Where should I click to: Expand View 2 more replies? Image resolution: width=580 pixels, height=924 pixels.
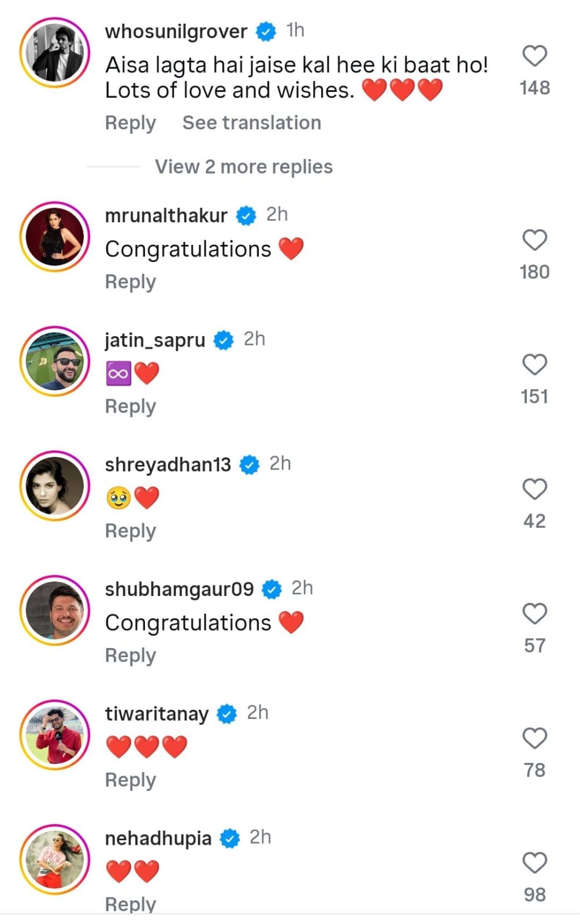244,167
